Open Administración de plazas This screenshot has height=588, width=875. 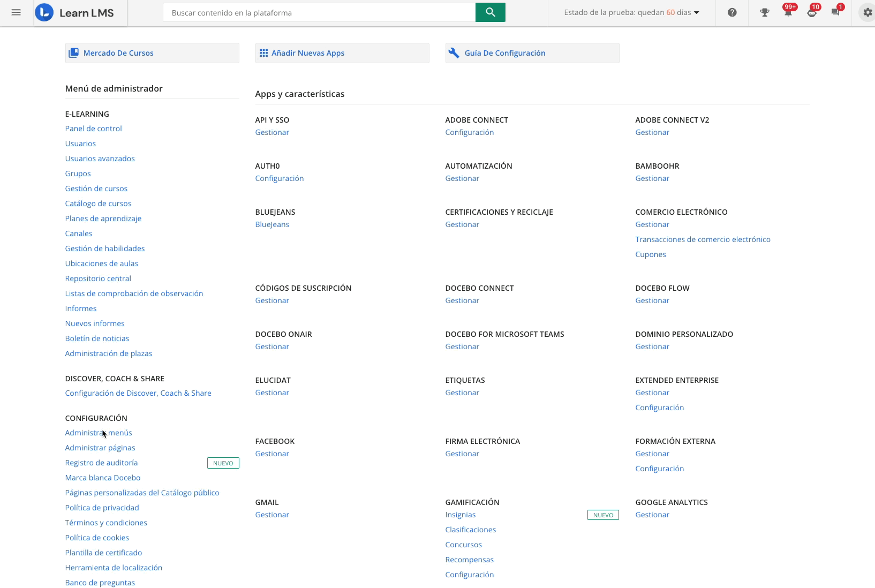pyautogui.click(x=109, y=353)
